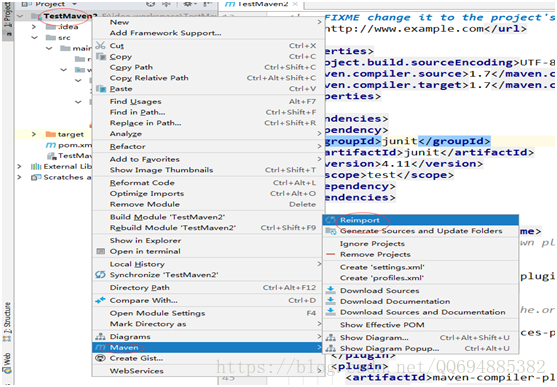Click the Reimport refresh icon

(331, 220)
